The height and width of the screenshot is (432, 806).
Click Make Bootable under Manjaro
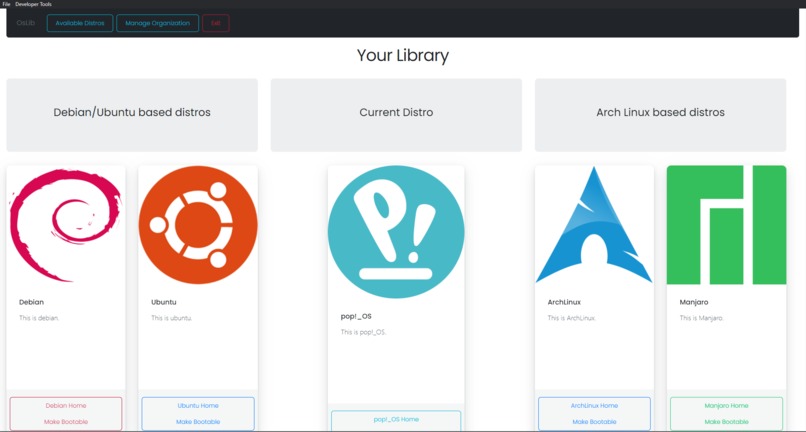[726, 422]
